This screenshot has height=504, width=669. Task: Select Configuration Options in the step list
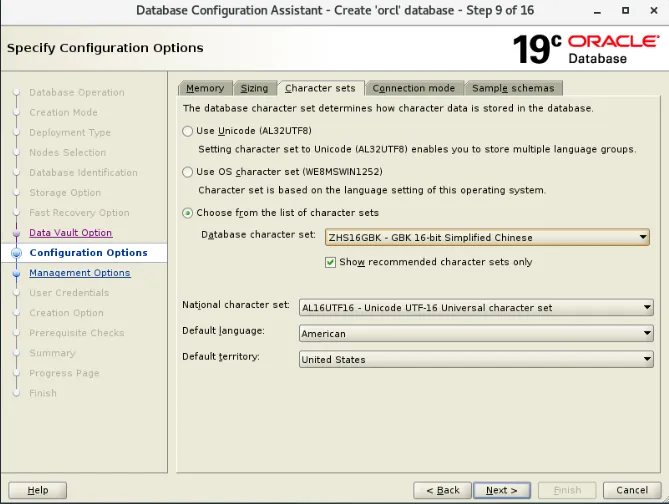click(88, 253)
